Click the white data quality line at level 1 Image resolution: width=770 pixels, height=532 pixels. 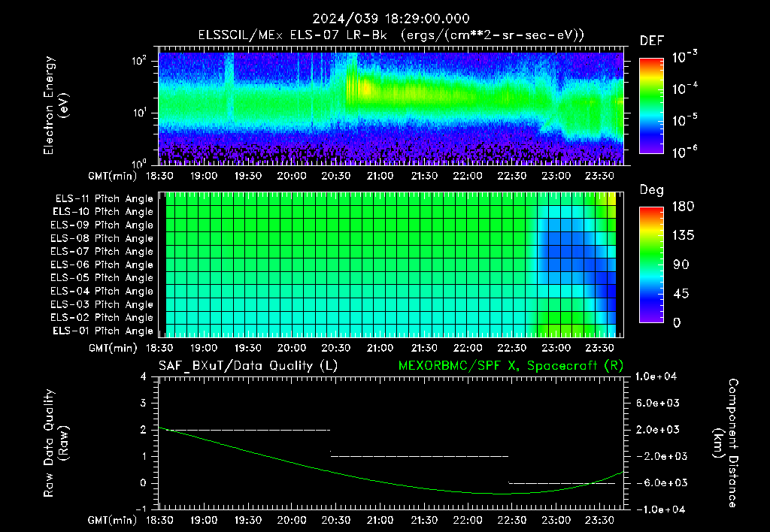[x=420, y=456]
